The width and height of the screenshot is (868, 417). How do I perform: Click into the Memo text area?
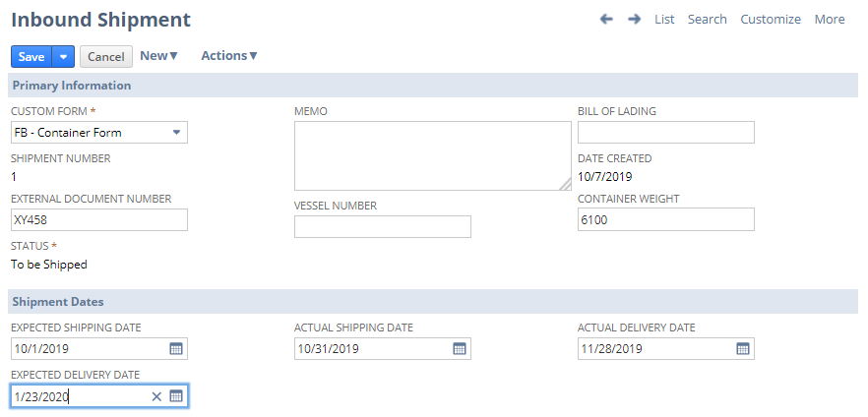pos(432,156)
